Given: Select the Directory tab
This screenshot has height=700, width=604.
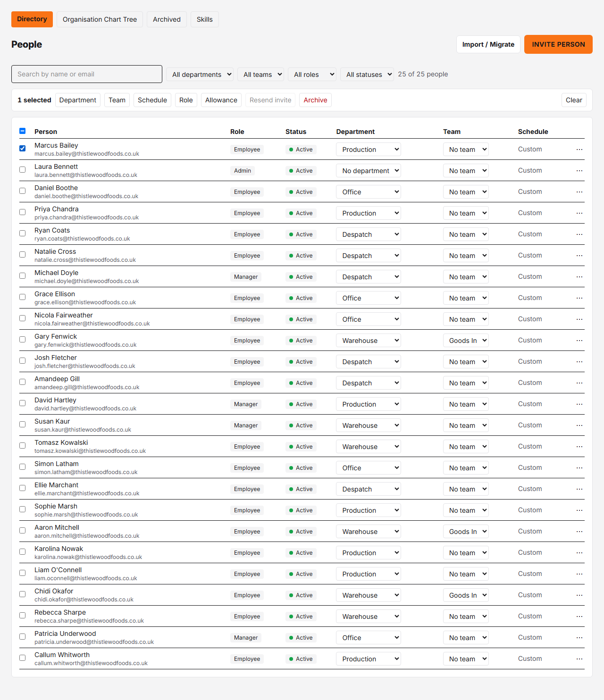Looking at the screenshot, I should click(32, 19).
